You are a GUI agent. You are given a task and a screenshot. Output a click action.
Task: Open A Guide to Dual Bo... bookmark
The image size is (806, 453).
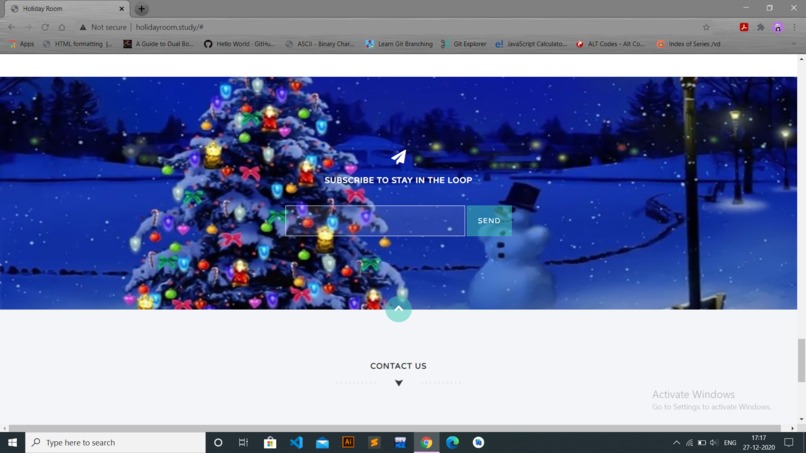coord(158,44)
